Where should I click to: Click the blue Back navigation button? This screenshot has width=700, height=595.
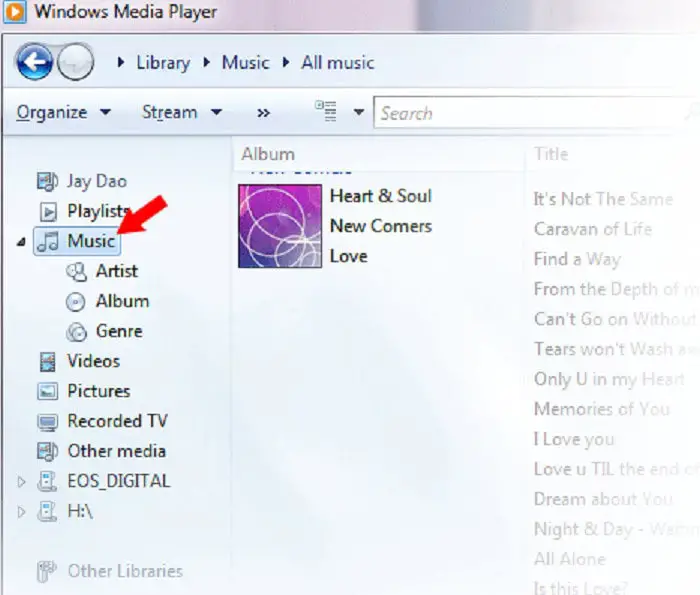pyautogui.click(x=34, y=62)
